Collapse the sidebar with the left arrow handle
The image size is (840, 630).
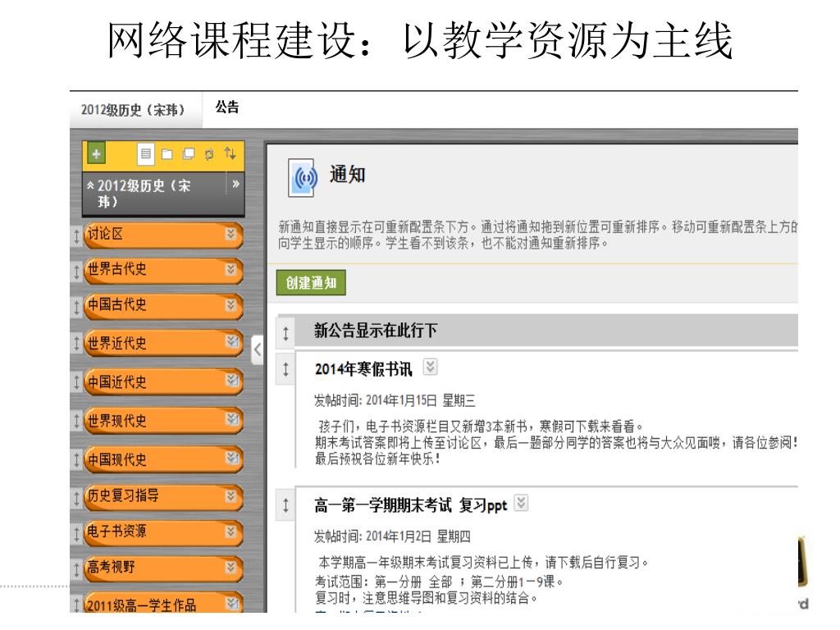tap(258, 349)
